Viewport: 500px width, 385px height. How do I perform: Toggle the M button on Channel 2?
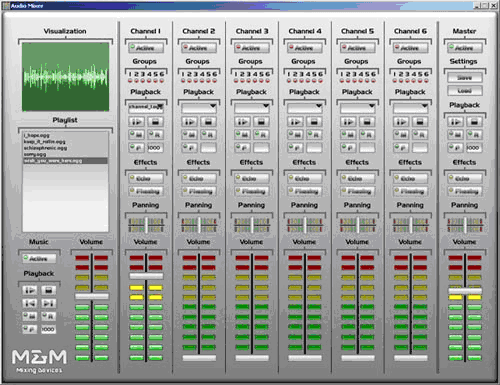190,135
